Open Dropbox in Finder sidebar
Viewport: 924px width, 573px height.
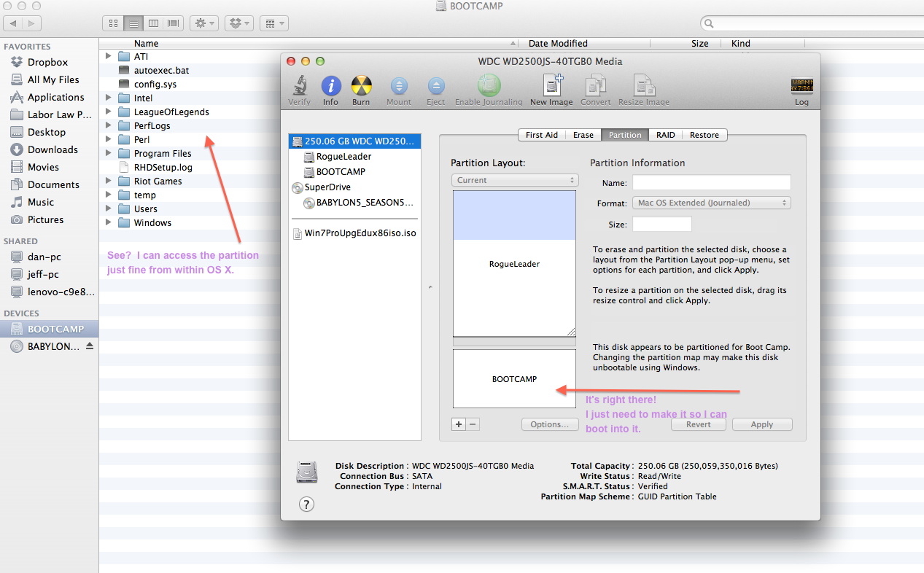click(47, 62)
